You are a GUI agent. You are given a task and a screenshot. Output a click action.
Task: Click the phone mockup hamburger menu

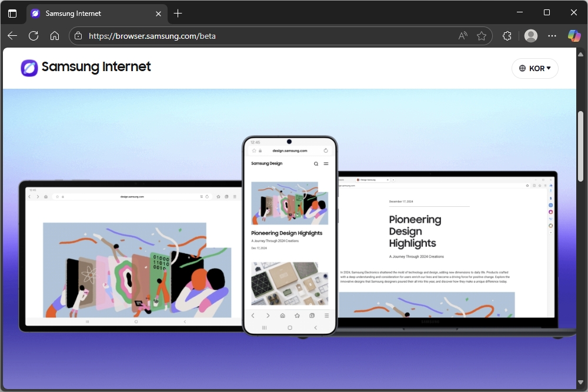(x=326, y=164)
